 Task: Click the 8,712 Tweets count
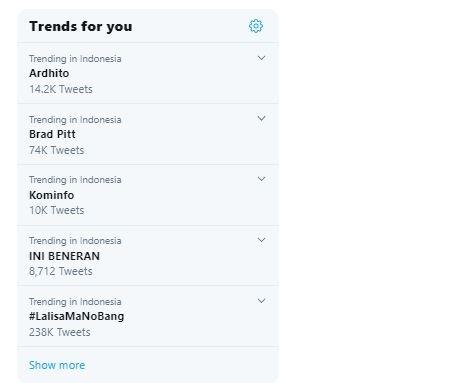click(61, 271)
